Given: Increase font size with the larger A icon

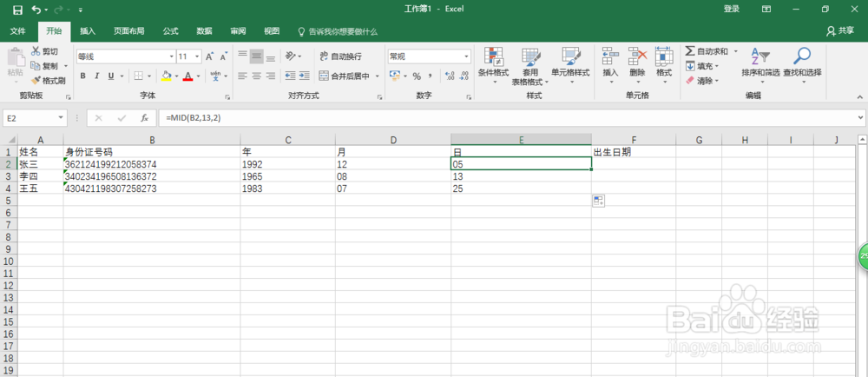Looking at the screenshot, I should point(210,56).
